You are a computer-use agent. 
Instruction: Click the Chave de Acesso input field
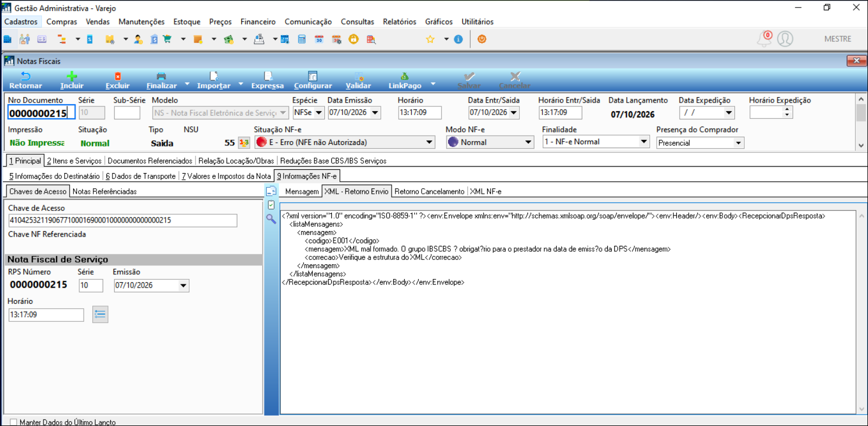click(x=123, y=220)
